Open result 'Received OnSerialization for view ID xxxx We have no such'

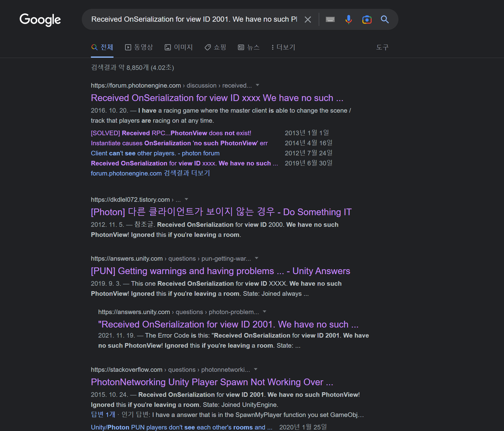(x=217, y=98)
